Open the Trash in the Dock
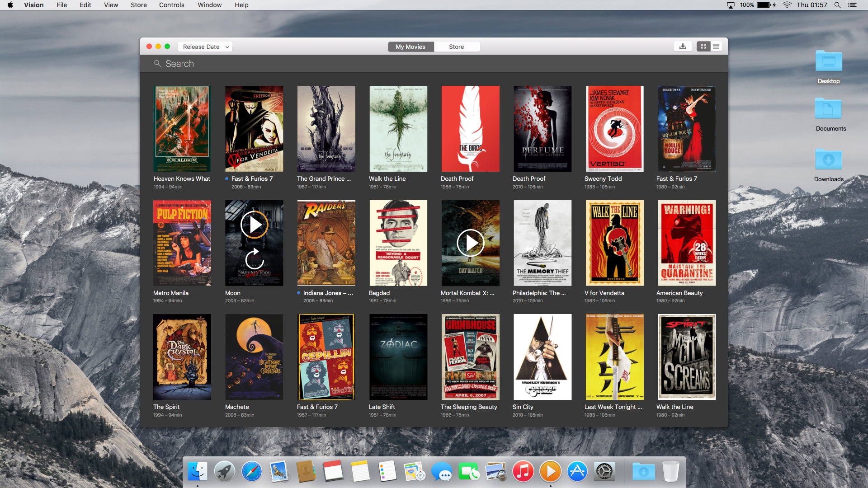This screenshot has width=868, height=488. pos(671,471)
